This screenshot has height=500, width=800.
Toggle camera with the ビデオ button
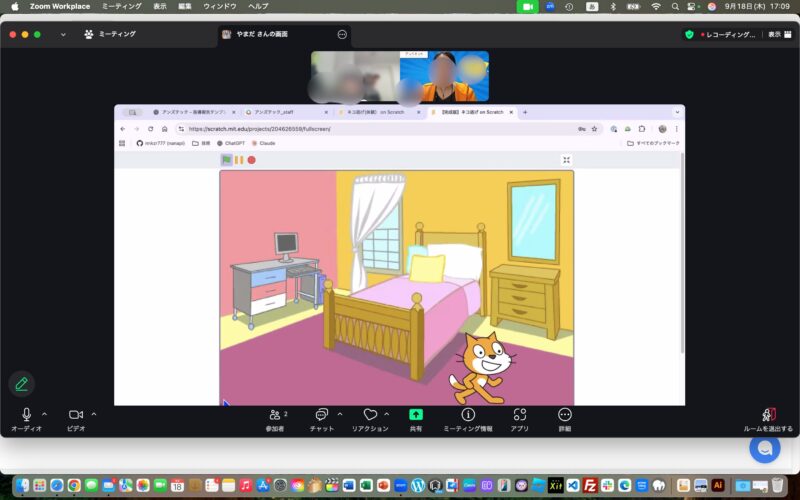[76, 415]
